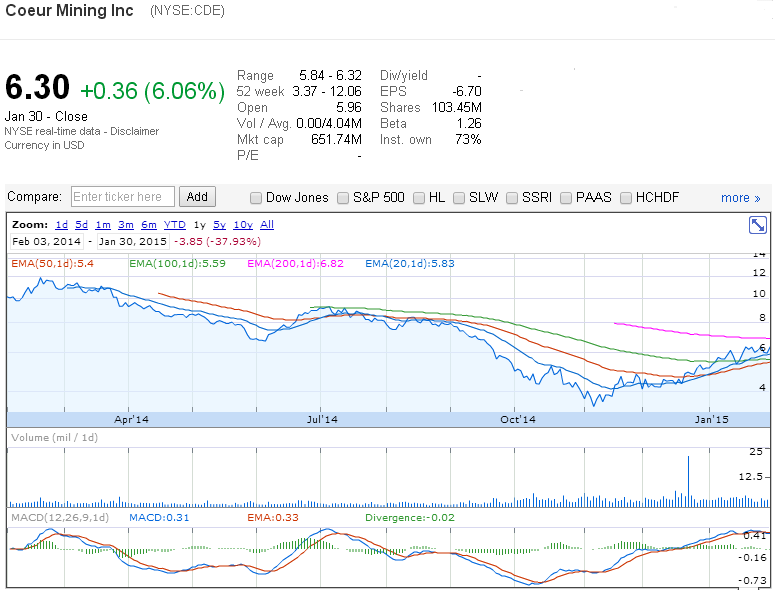Viewport: 775px width, 590px height.
Task: Expand the chart to full-screen view
Action: click(x=758, y=225)
